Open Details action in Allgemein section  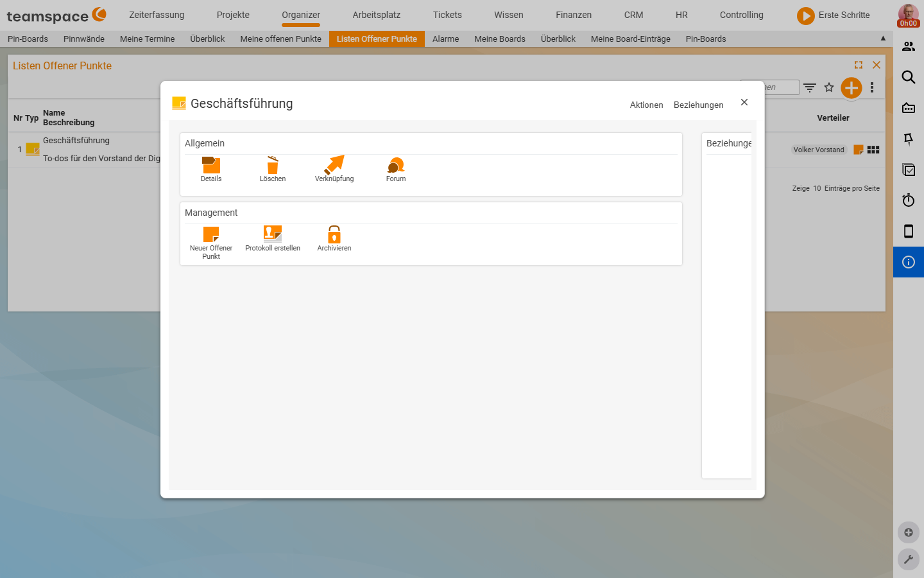point(211,169)
